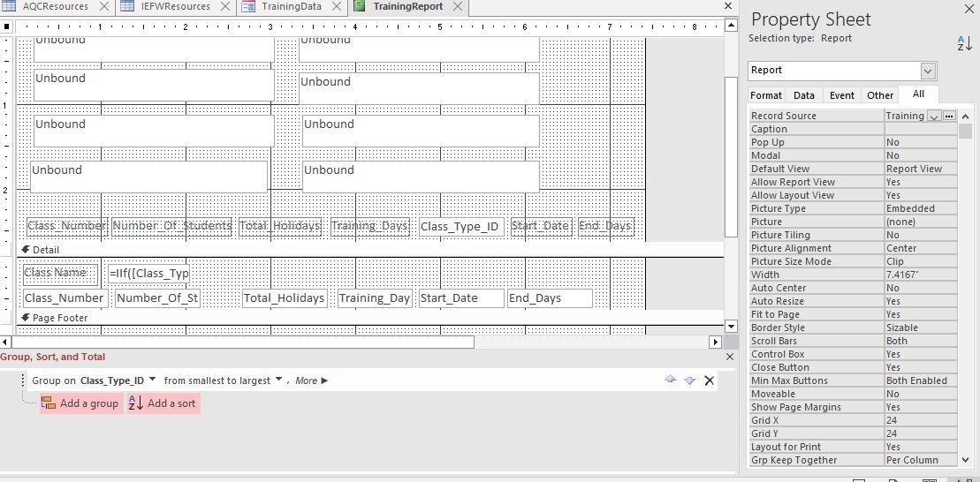
Task: Expand the More options in grouping row
Action: (x=311, y=380)
